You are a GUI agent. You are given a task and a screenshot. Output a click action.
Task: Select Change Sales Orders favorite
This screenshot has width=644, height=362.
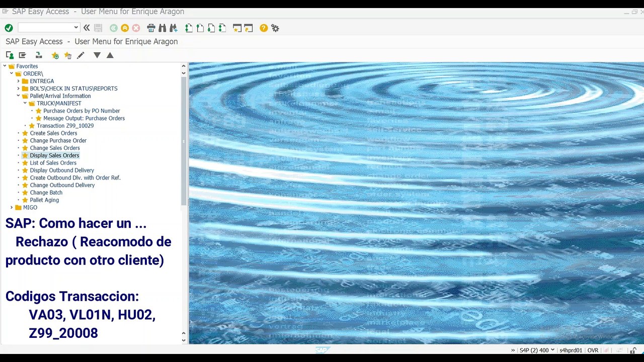(55, 148)
